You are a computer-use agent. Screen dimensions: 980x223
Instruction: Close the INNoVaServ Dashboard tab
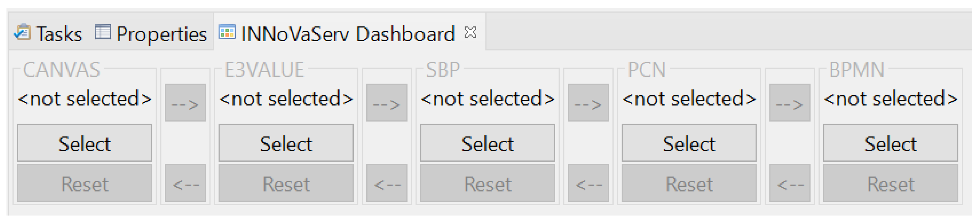click(471, 32)
